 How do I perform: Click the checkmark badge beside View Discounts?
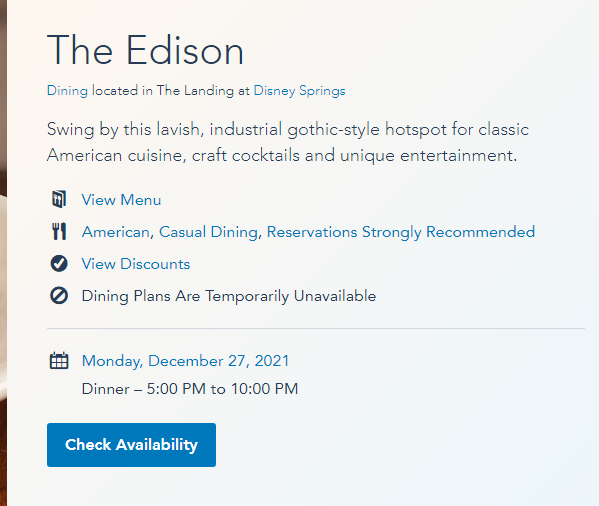59,264
